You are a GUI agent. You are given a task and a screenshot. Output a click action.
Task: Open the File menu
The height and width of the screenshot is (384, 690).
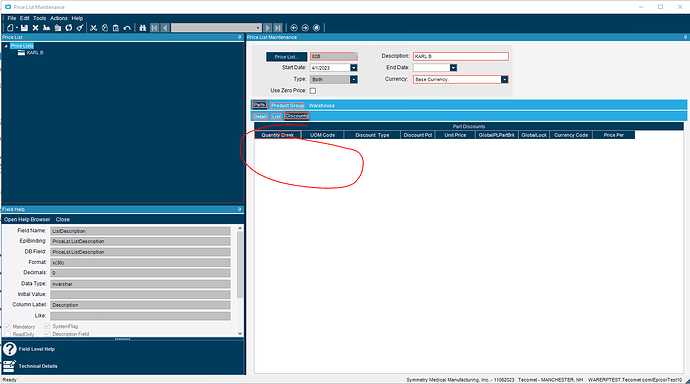(11, 18)
